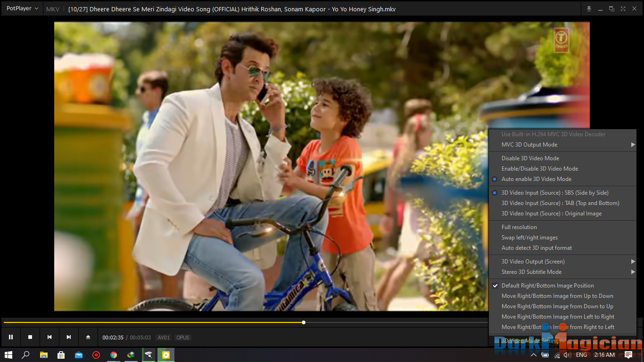Select Auto enable 3D Video Mode option
The height and width of the screenshot is (362, 644).
pyautogui.click(x=562, y=179)
